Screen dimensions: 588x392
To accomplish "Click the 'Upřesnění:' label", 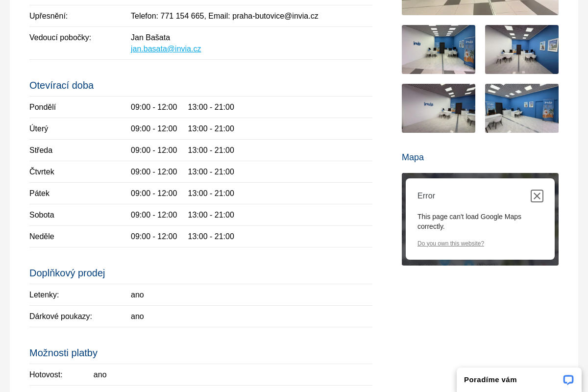I will click(49, 16).
